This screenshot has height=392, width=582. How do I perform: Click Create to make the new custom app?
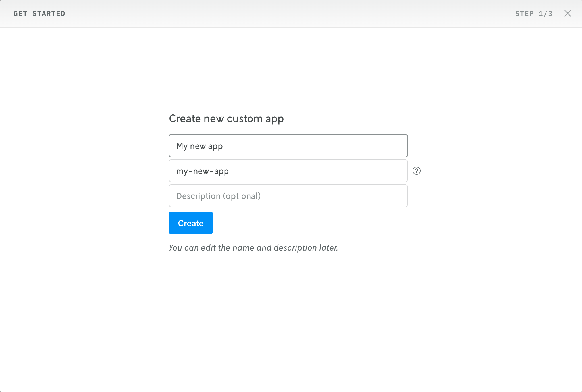pyautogui.click(x=190, y=223)
